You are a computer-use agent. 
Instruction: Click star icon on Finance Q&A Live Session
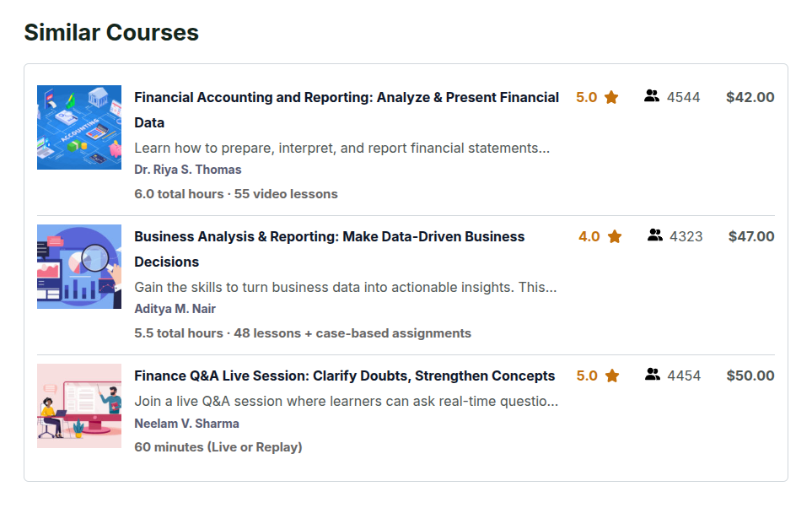click(611, 376)
